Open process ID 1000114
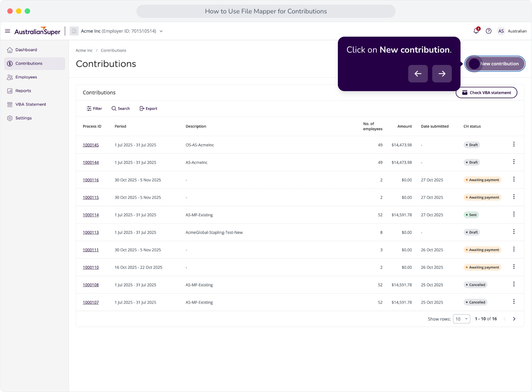Screen dimensions: 532x392 (x=91, y=215)
